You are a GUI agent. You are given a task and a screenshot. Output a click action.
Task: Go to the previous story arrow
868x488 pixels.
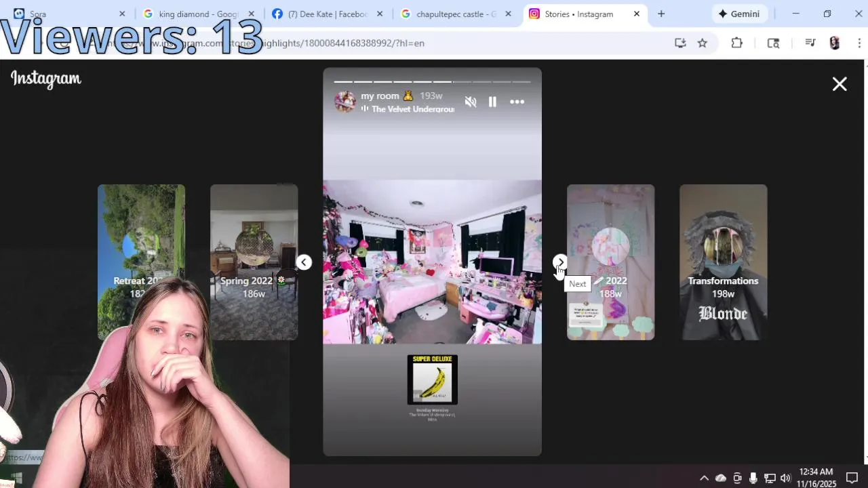point(304,262)
